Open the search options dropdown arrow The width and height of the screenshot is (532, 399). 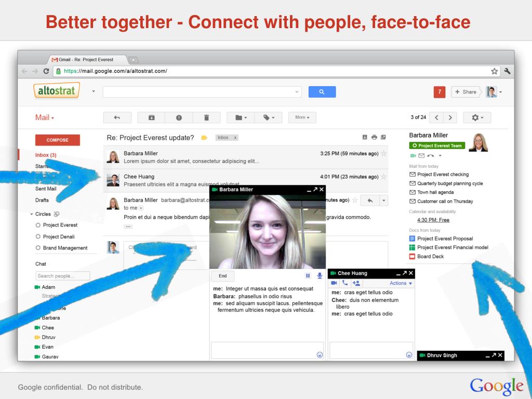pos(297,92)
